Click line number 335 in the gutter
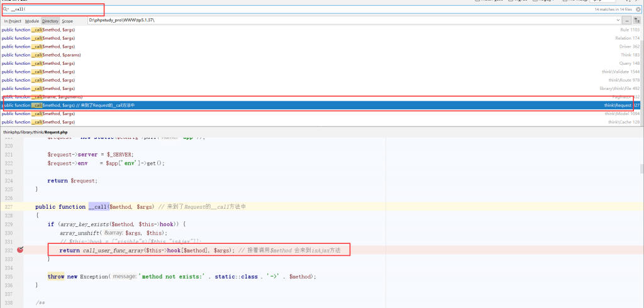644x308 pixels. pyautogui.click(x=8, y=277)
